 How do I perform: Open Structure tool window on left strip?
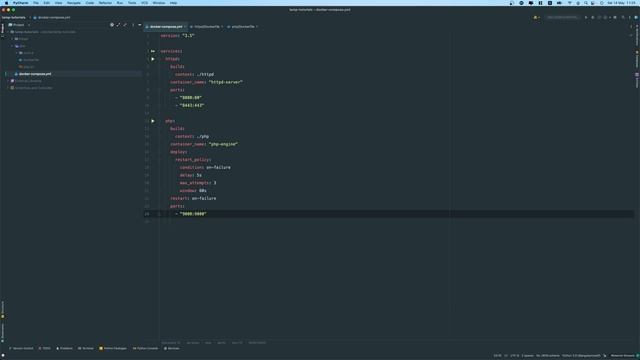2,310
